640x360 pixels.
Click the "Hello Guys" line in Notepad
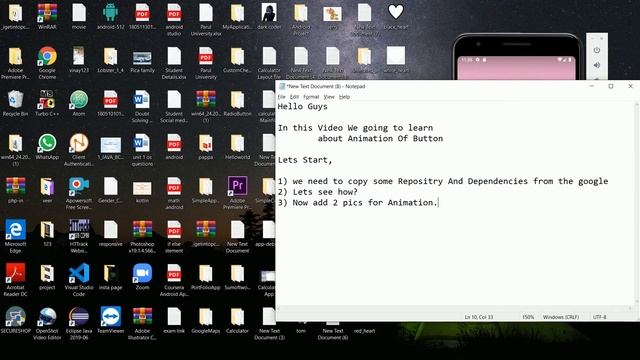click(302, 107)
